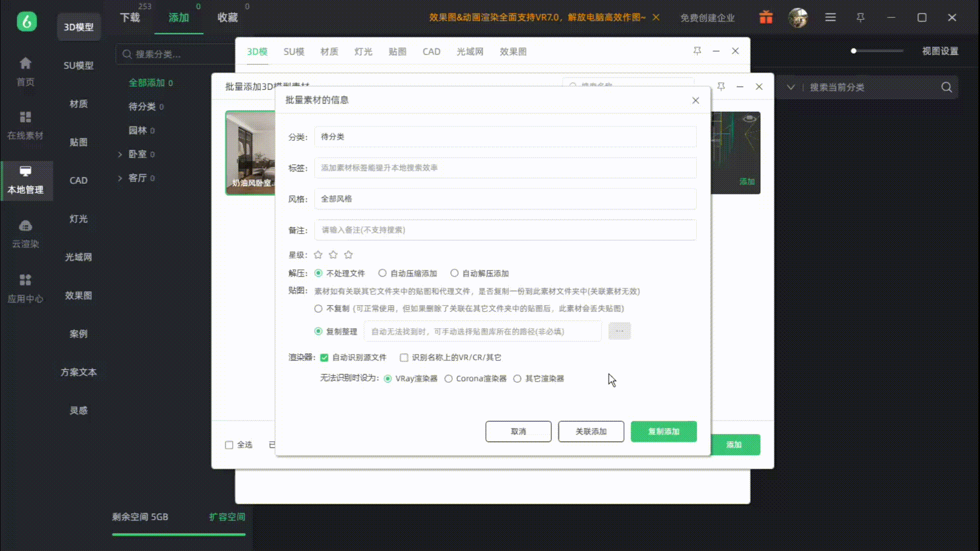Select 不处理文件 radio option
980x551 pixels.
pos(318,273)
